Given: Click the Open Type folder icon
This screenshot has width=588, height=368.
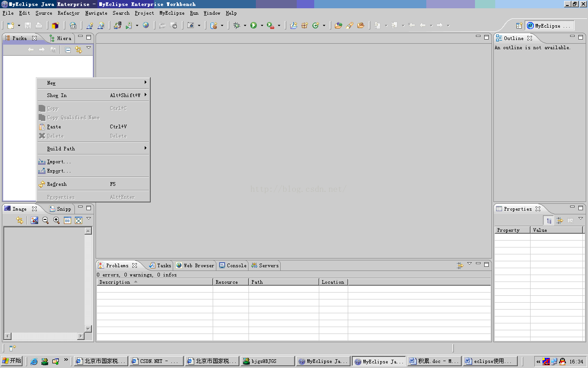Looking at the screenshot, I should tap(339, 26).
